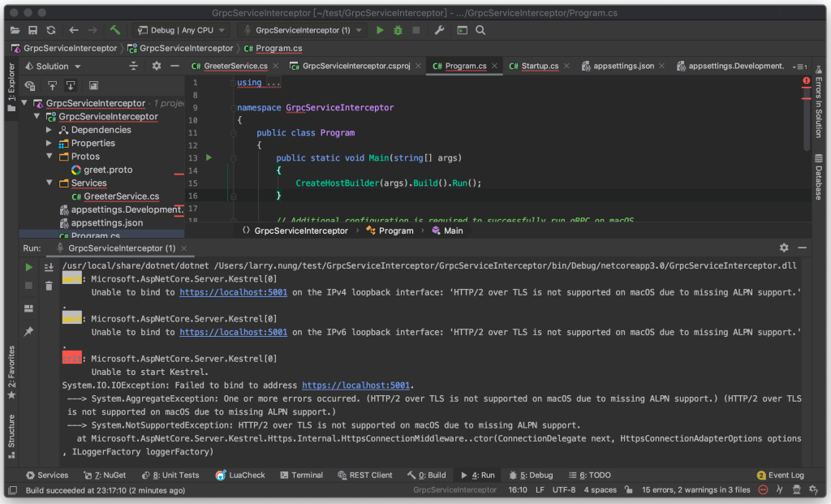Start debugging with the green bug icon
This screenshot has width=831, height=504.
click(398, 30)
